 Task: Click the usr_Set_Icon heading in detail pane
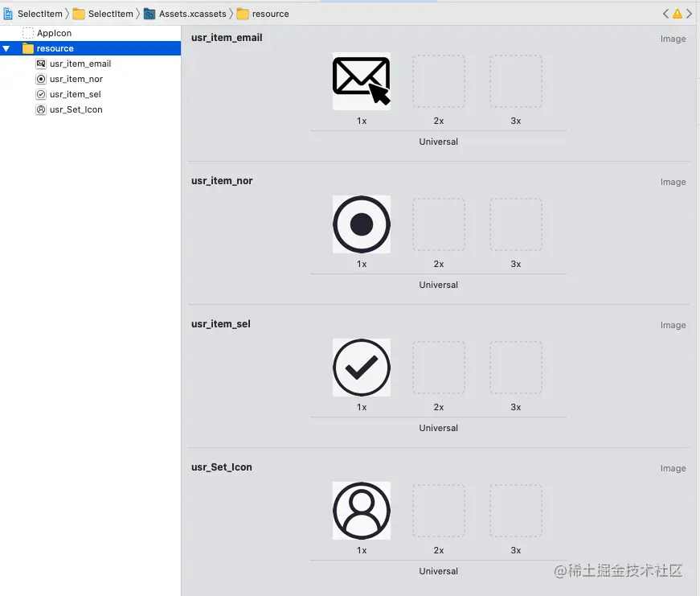point(222,467)
